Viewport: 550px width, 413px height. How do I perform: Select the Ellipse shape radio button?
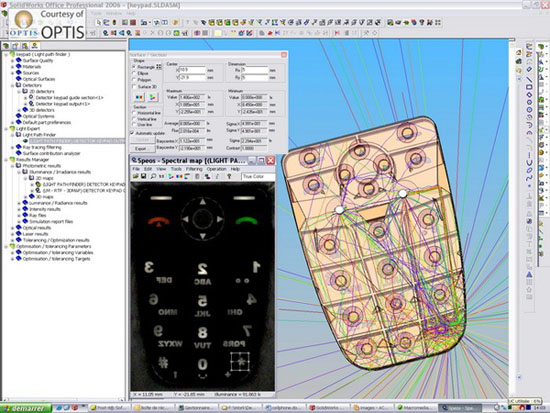pos(134,73)
